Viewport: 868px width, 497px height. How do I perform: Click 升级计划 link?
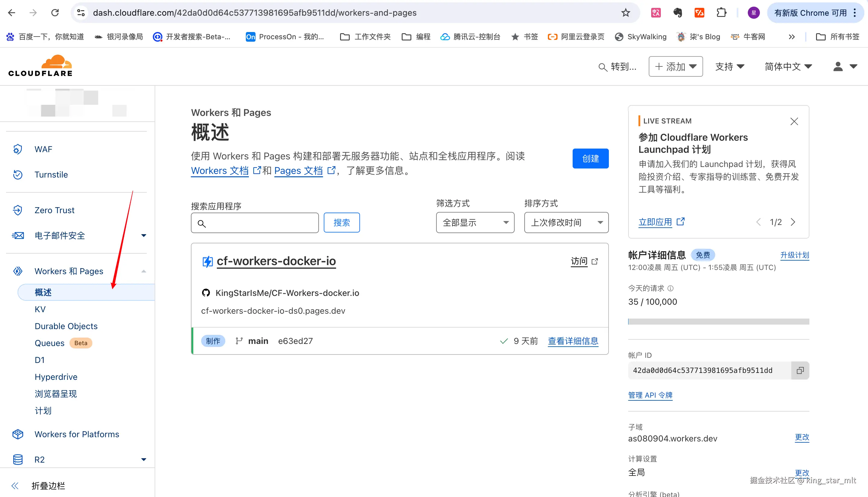pos(795,255)
